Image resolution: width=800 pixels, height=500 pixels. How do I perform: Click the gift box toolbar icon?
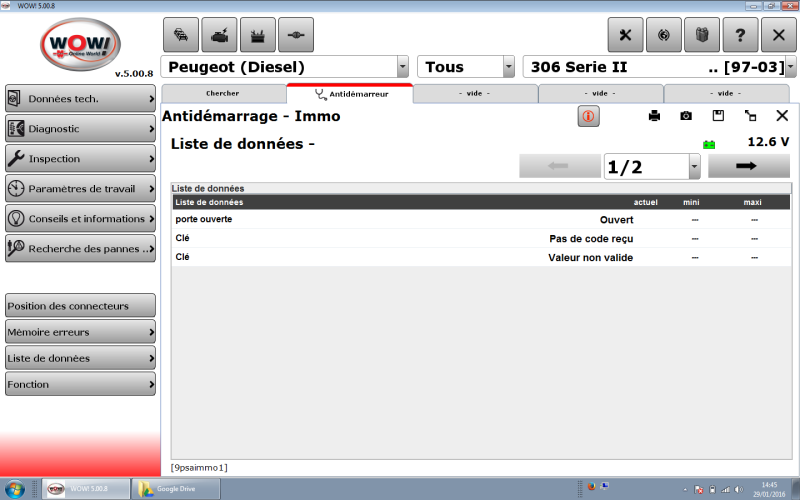point(702,35)
